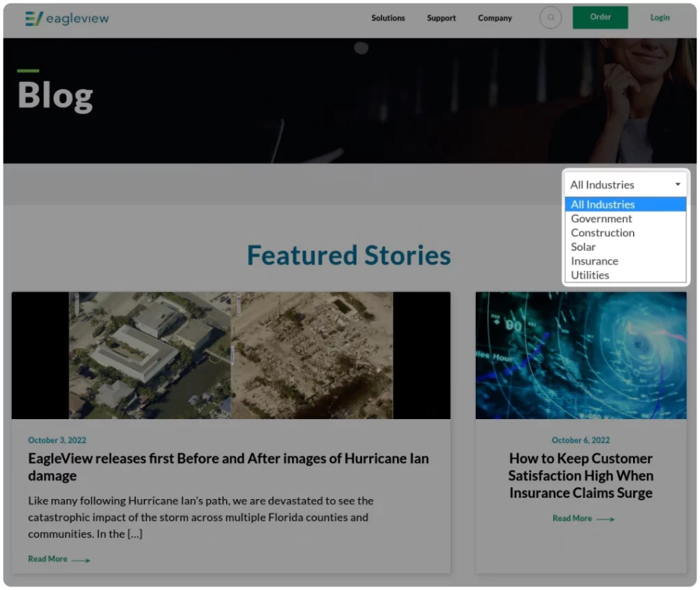Image resolution: width=700 pixels, height=590 pixels.
Task: Click the Blog page heading
Action: pos(55,95)
